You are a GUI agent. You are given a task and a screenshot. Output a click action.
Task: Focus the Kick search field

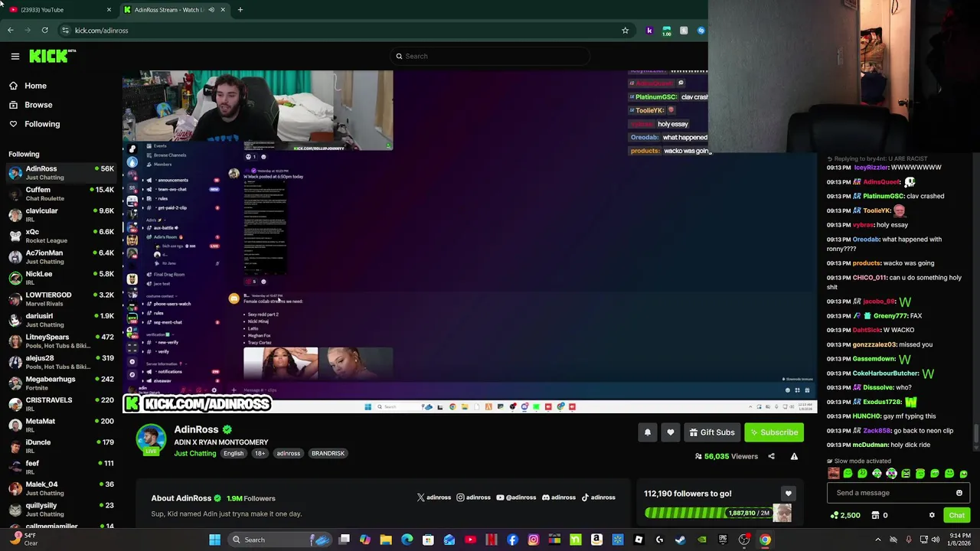(490, 56)
